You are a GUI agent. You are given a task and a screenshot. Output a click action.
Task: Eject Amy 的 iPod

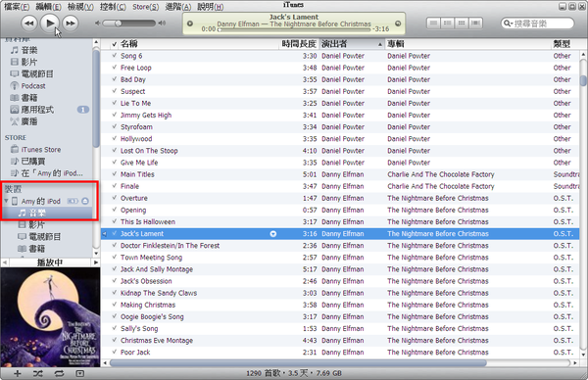[85, 201]
